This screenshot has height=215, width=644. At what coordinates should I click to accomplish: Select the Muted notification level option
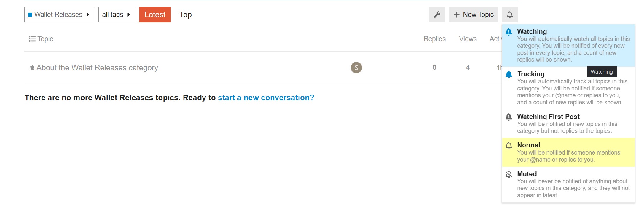[x=568, y=184]
